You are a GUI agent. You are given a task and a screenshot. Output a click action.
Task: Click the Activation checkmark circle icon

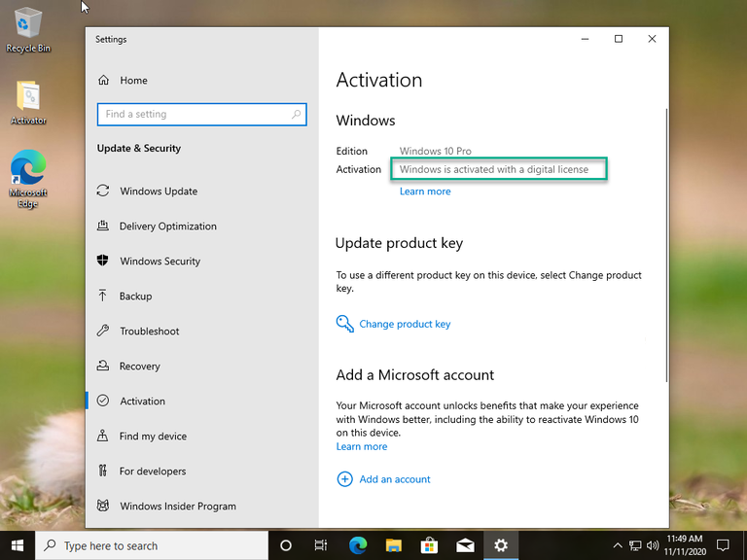tap(103, 401)
